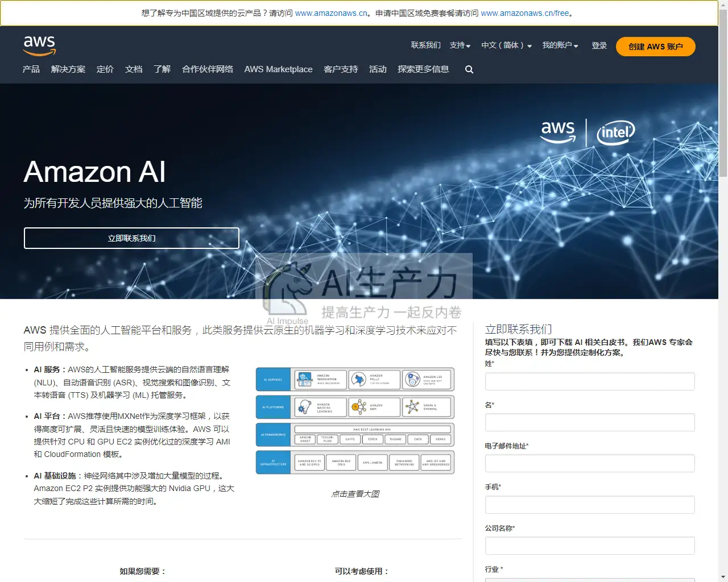Click the AWS logo in the header
Image resolution: width=728 pixels, height=582 pixels.
(39, 45)
